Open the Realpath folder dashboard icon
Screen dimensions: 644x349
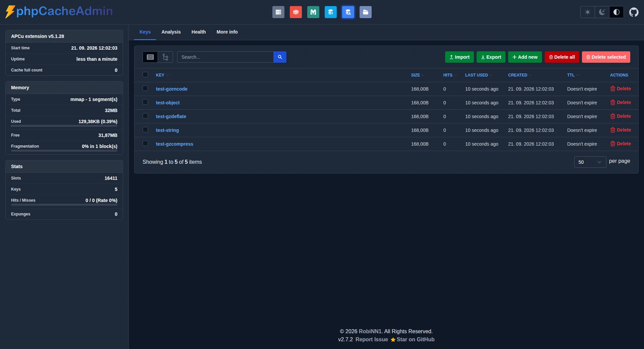click(x=365, y=12)
